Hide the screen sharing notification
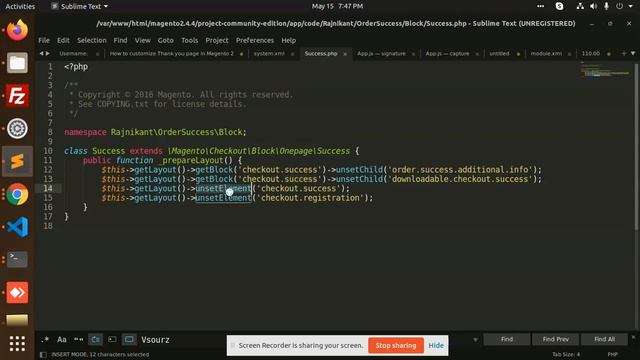This screenshot has width=640, height=360. 436,345
